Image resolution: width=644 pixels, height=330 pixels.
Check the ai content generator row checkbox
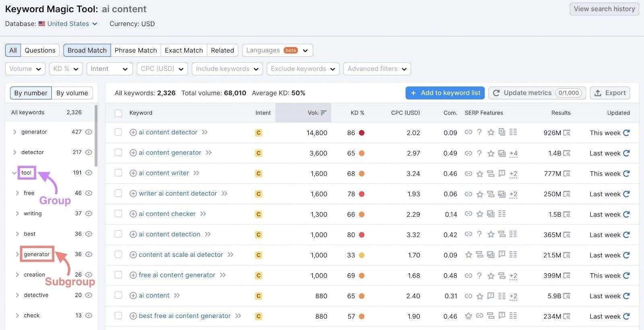pyautogui.click(x=118, y=152)
